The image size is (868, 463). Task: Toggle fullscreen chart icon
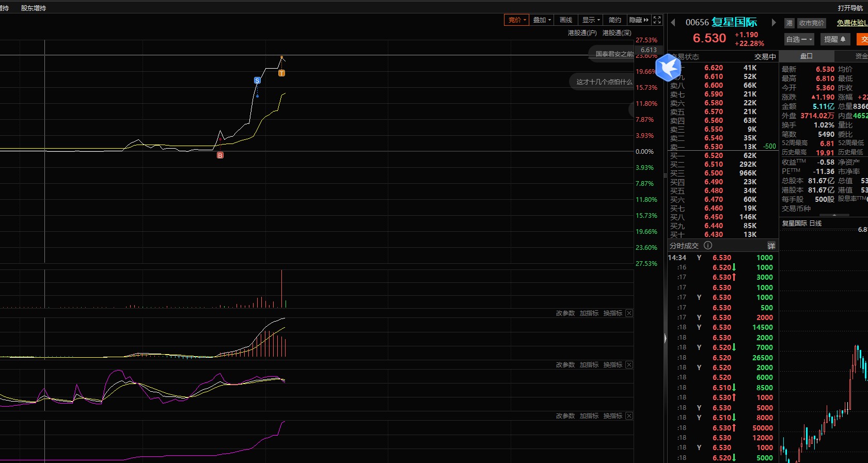click(657, 20)
